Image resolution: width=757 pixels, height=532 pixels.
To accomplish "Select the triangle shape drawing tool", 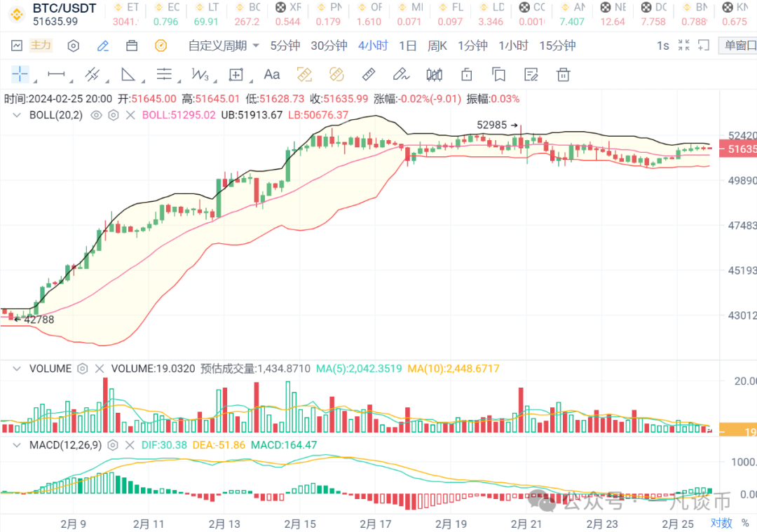I will coord(128,74).
